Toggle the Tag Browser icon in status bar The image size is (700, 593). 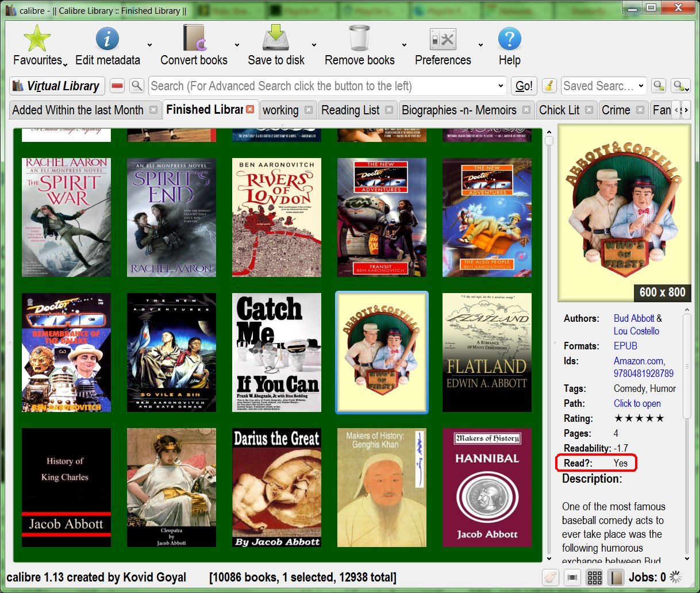551,577
